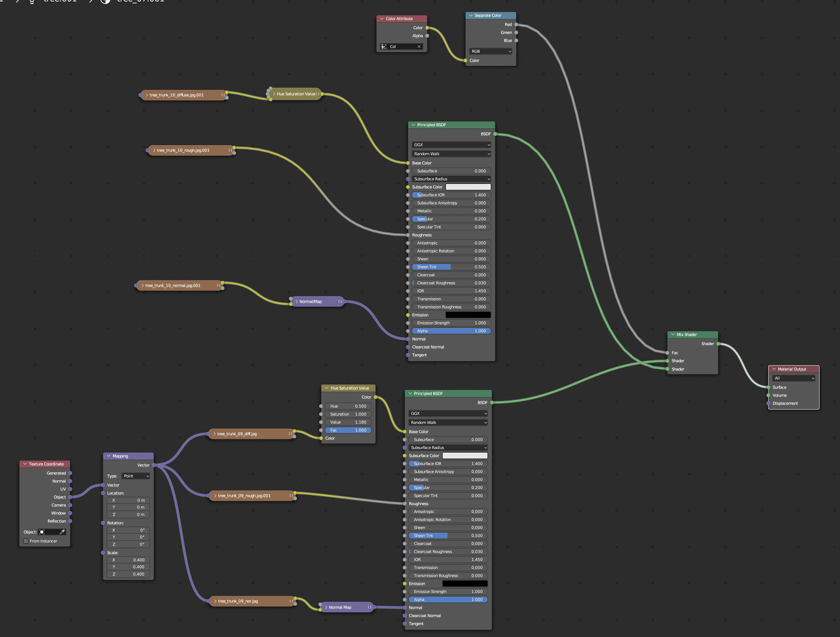Enable the From Instancer checkbox

click(26, 541)
